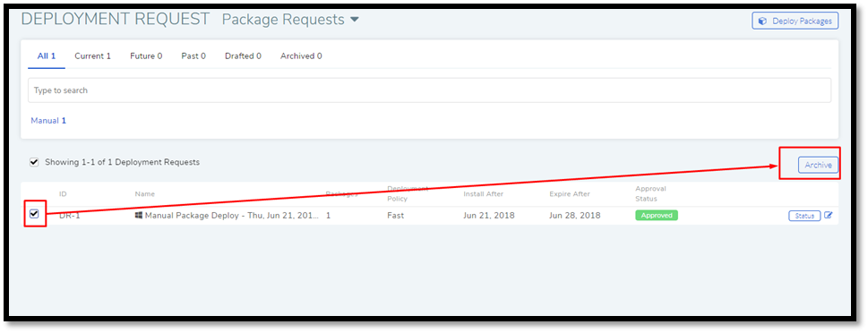Open Status for DR-1 request
This screenshot has height=333, width=868.
pyautogui.click(x=804, y=216)
